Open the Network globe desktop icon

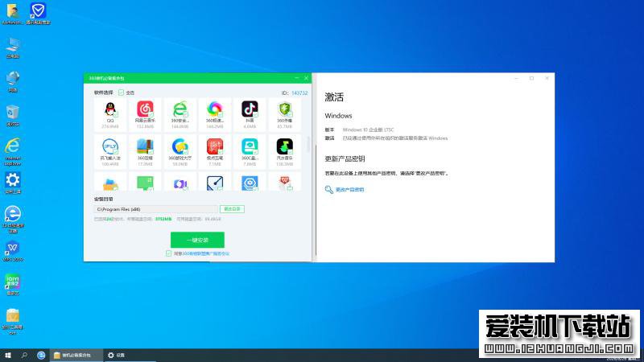(x=13, y=81)
